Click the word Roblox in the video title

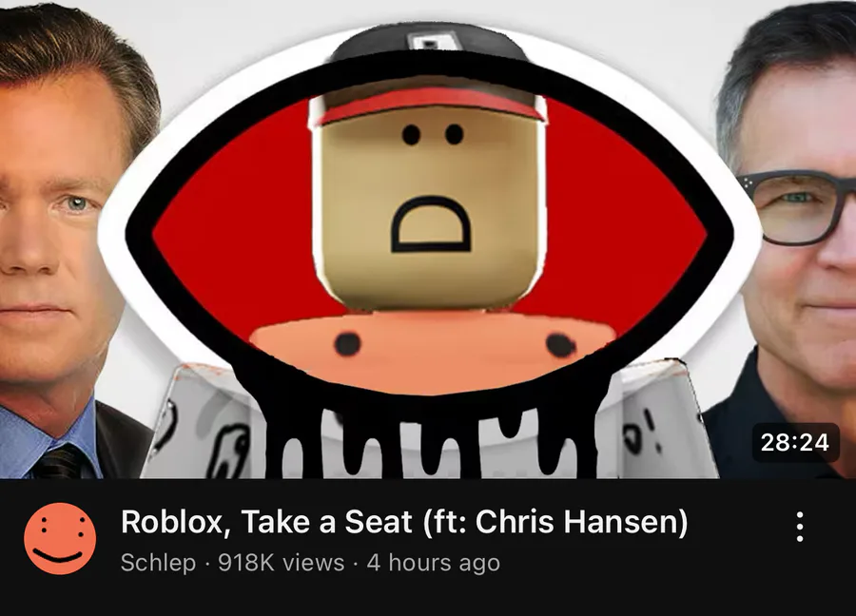pos(172,522)
